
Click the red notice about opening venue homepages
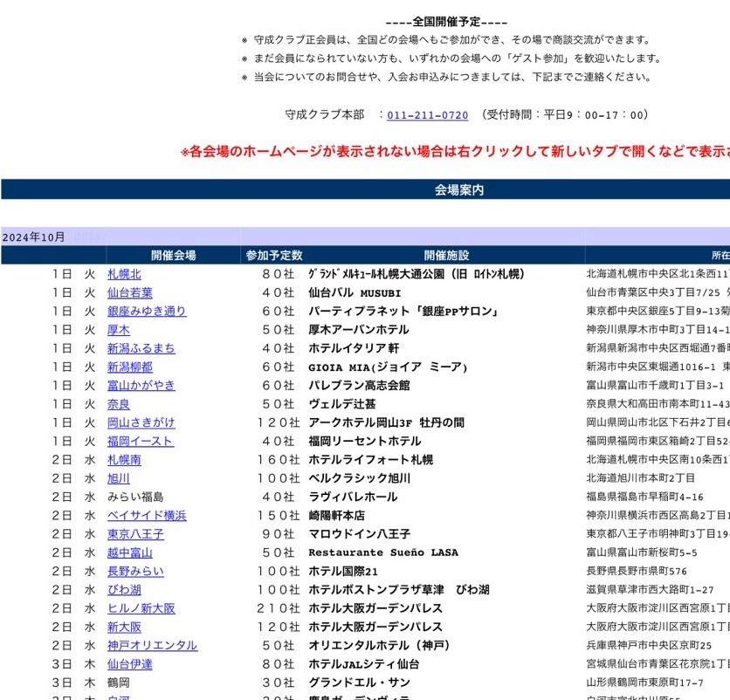point(455,151)
